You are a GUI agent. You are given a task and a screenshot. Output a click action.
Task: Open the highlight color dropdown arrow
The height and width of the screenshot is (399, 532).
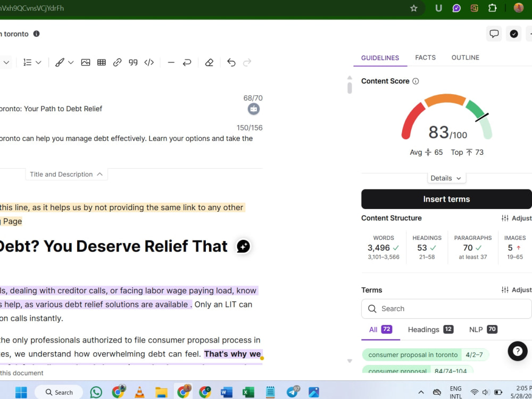[x=71, y=62]
